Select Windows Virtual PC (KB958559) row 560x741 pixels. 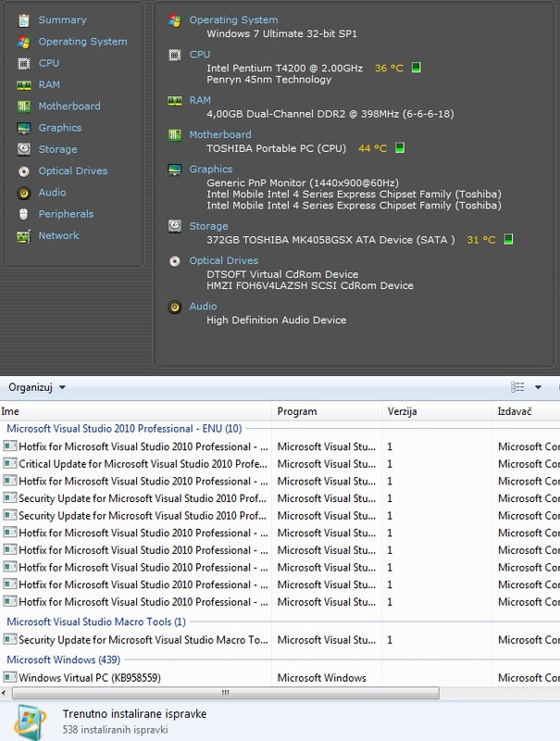click(280, 678)
